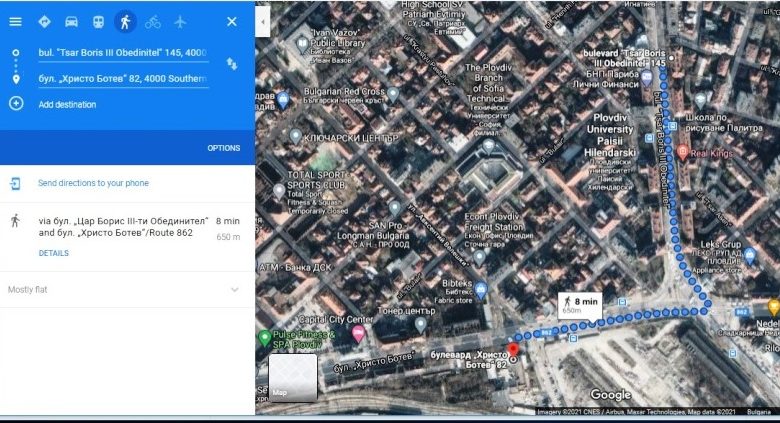Edit the destination address field
The height and width of the screenshot is (423, 780).
[123, 79]
